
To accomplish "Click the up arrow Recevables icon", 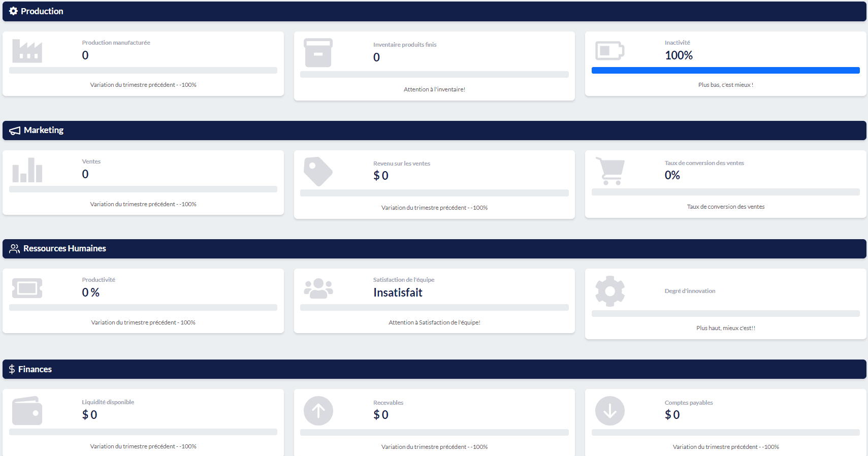I will 318,411.
